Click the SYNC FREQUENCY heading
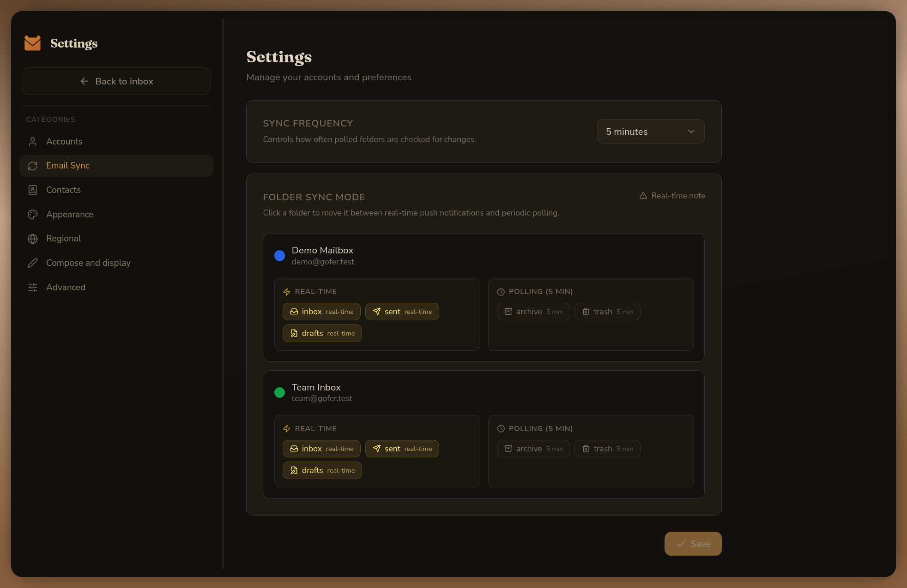The image size is (907, 588). click(x=308, y=123)
